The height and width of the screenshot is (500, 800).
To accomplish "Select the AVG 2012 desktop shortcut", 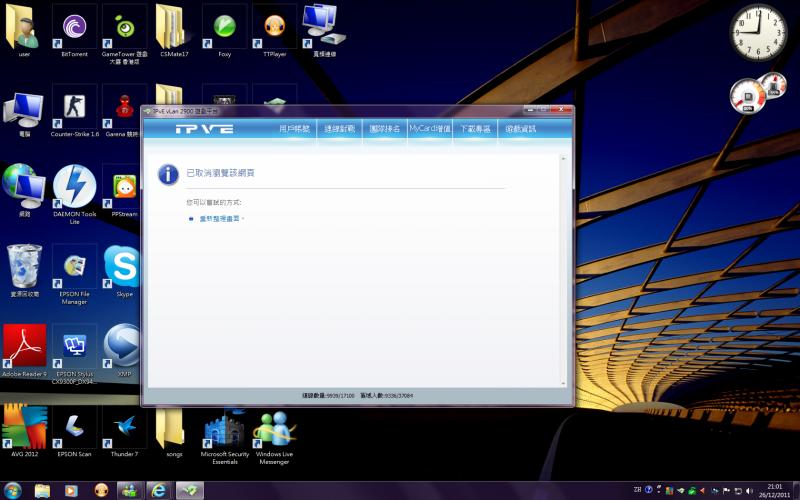I will (x=24, y=431).
